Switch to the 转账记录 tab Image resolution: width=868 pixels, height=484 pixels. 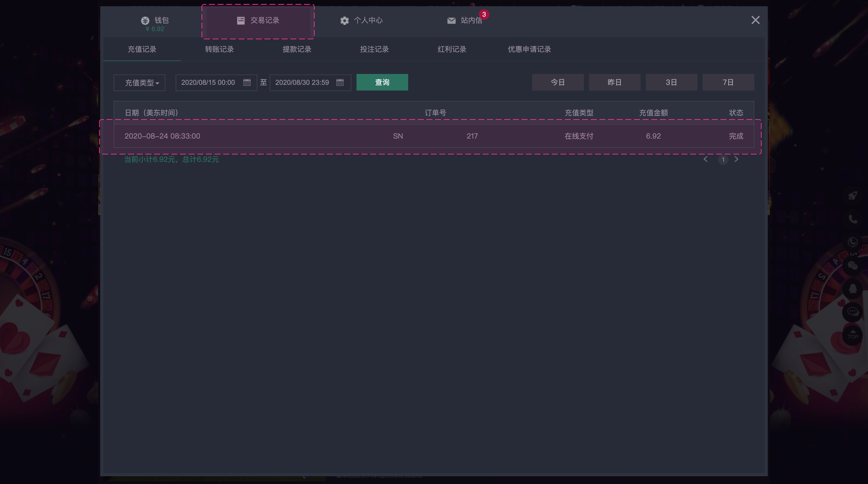coord(219,49)
